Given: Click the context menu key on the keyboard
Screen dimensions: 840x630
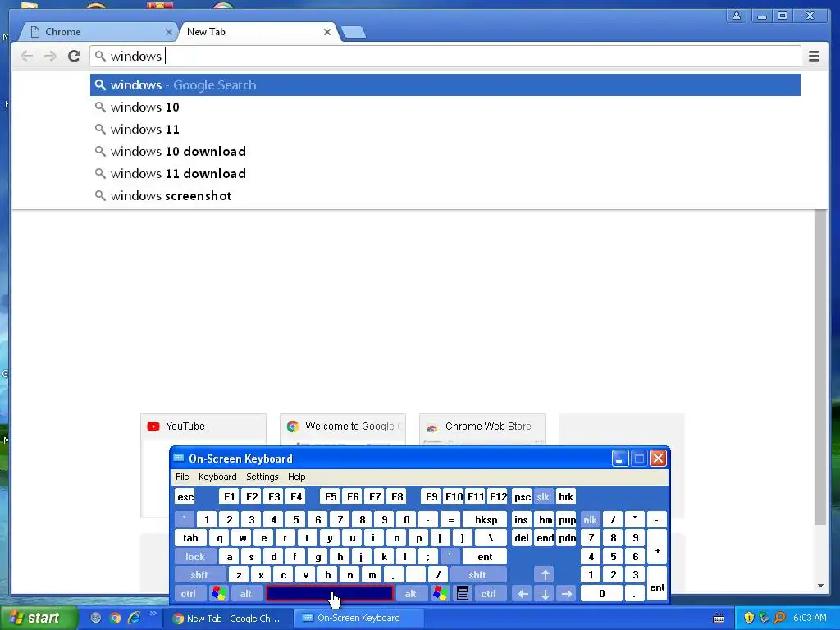Looking at the screenshot, I should 463,594.
